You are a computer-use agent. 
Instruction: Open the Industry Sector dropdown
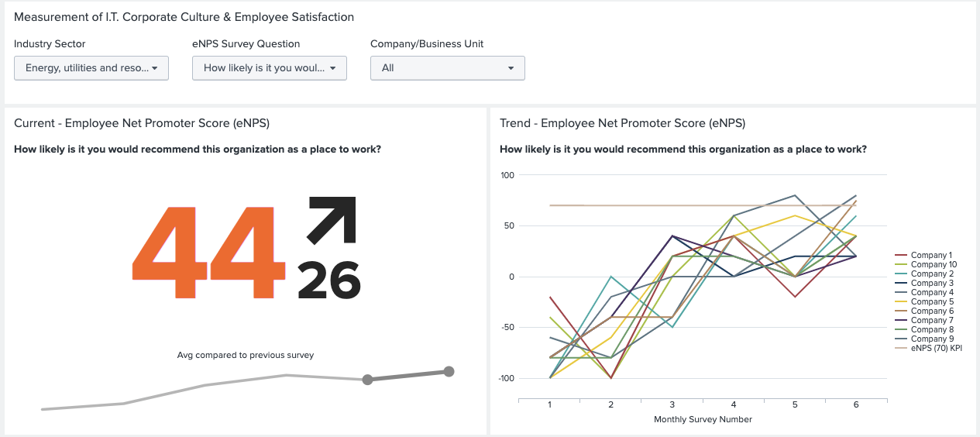point(91,68)
